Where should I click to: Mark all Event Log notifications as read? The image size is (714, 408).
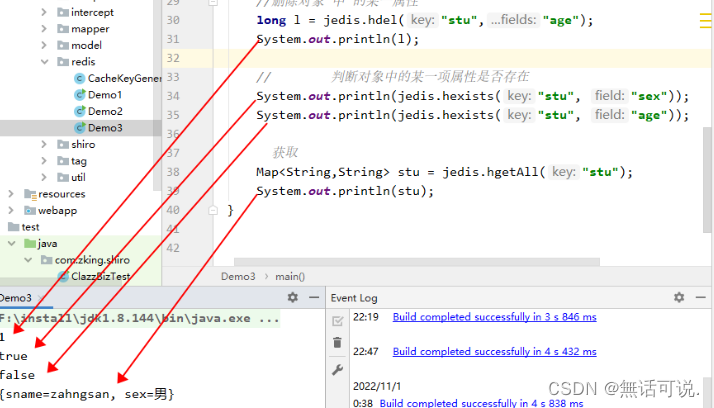click(337, 321)
